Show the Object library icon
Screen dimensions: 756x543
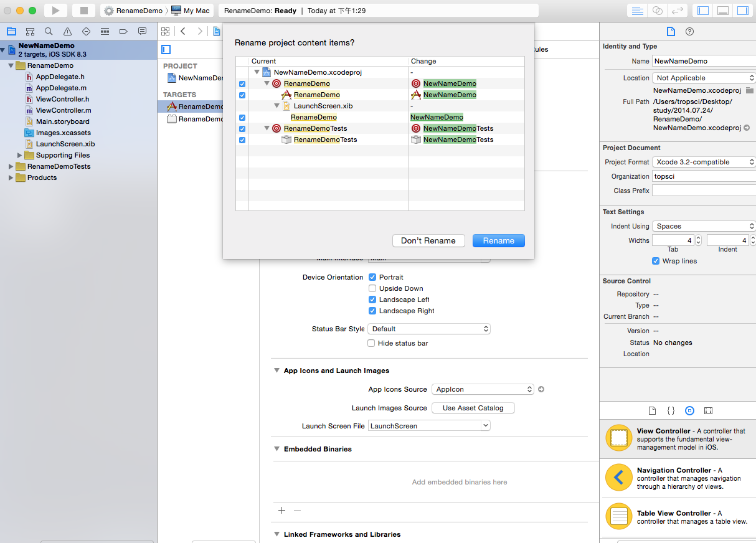coord(689,411)
